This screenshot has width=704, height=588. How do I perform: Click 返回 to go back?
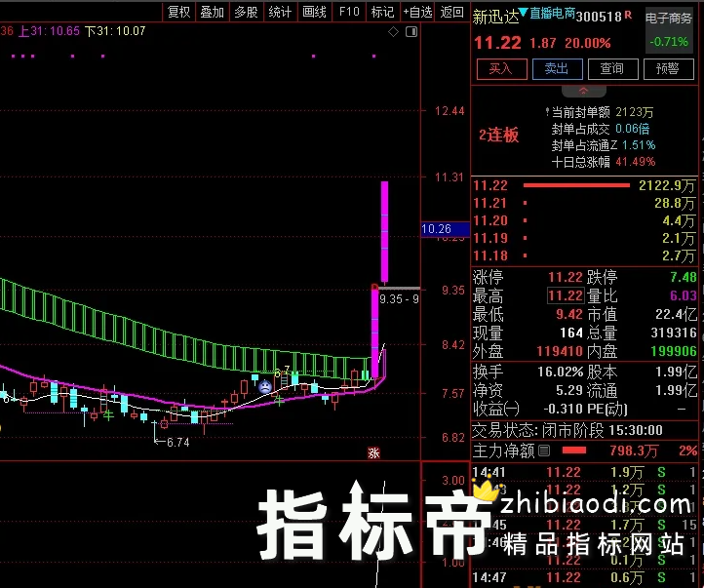pyautogui.click(x=451, y=12)
